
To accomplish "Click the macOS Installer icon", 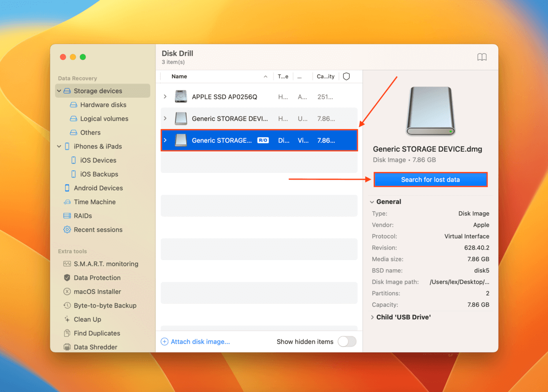I will click(x=67, y=292).
